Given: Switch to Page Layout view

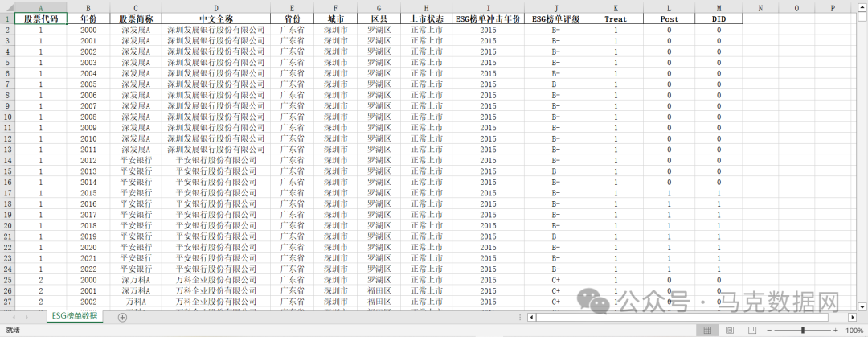Looking at the screenshot, I should (728, 331).
